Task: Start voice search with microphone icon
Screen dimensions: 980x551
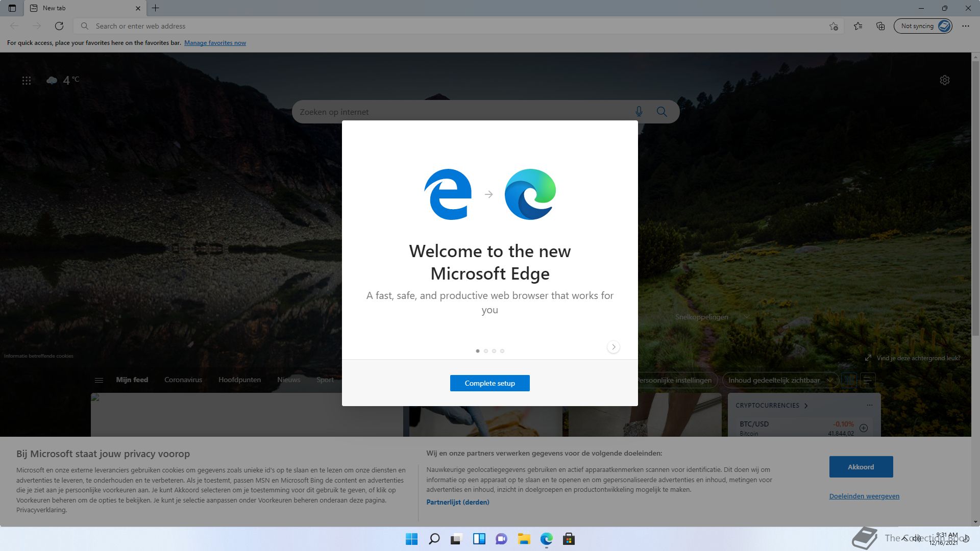Action: click(639, 112)
